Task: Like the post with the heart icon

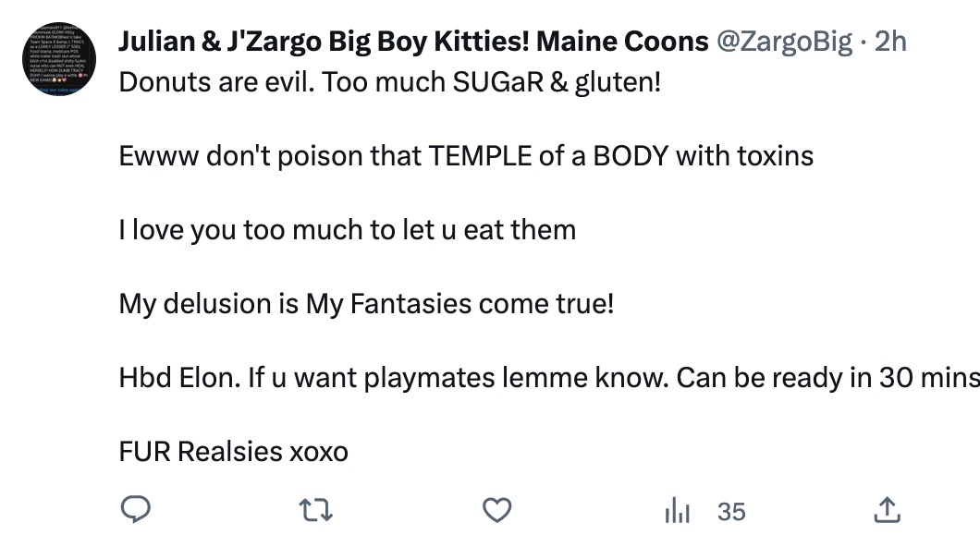Action: coord(498,510)
